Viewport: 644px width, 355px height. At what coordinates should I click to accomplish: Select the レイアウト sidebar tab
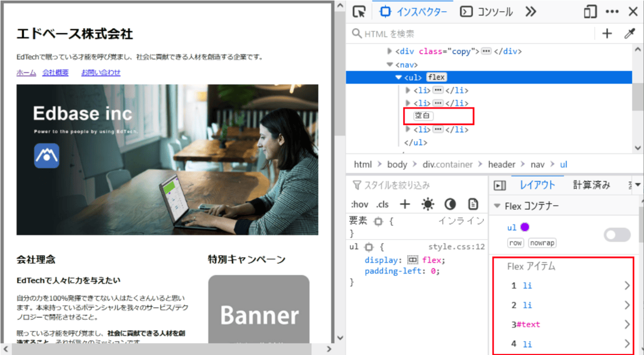click(x=537, y=185)
